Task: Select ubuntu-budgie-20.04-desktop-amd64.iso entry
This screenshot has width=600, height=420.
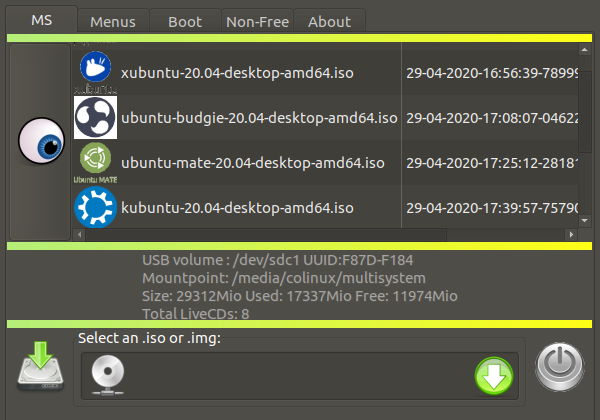Action: 259,118
